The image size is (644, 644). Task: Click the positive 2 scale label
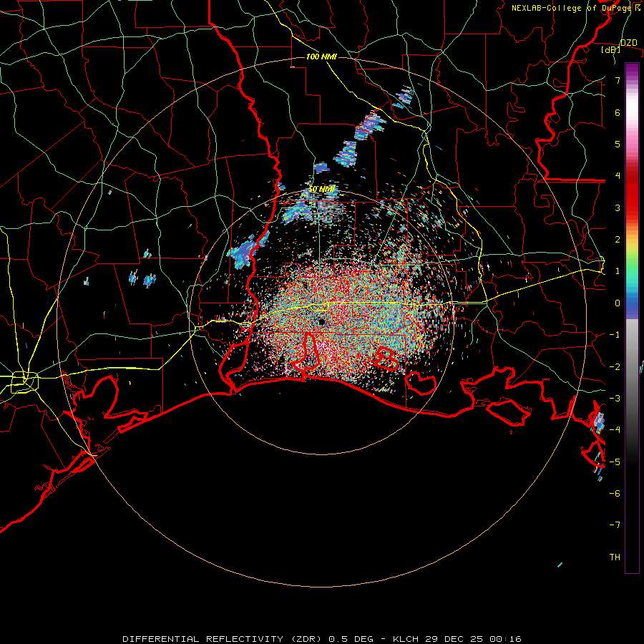[618, 240]
